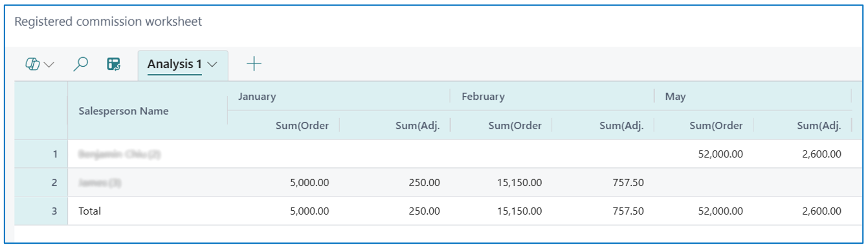This screenshot has height=247, width=868.
Task: Click the May column group header
Action: click(x=675, y=97)
